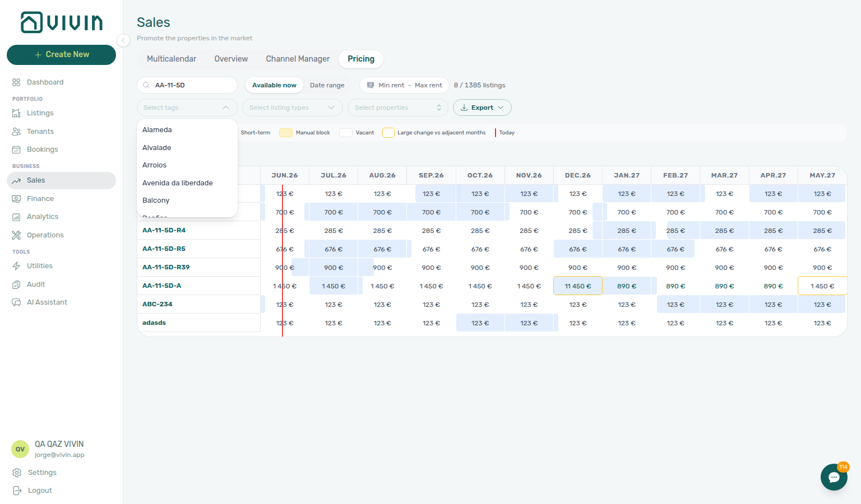
Task: Click the JUL.26 column header
Action: tap(334, 175)
